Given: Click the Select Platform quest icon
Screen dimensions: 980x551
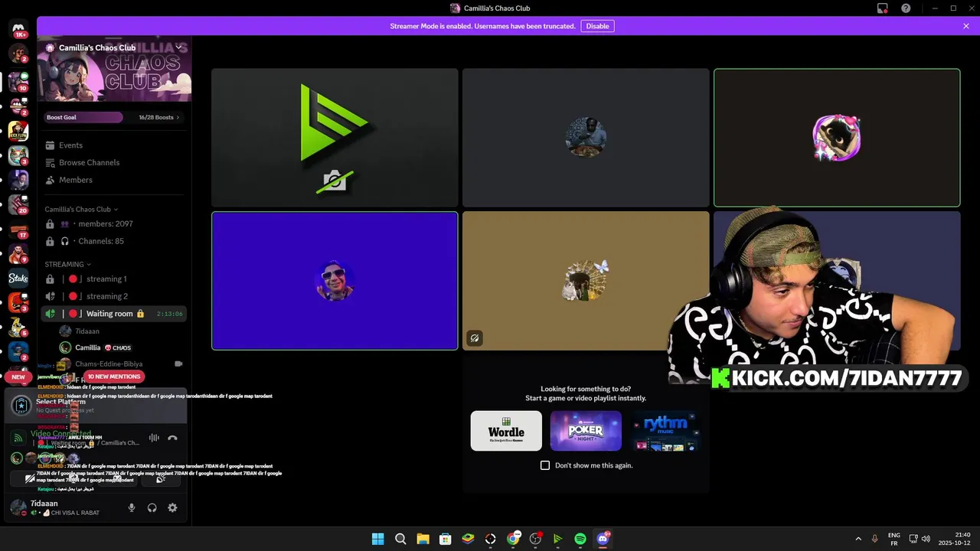Looking at the screenshot, I should (x=21, y=406).
